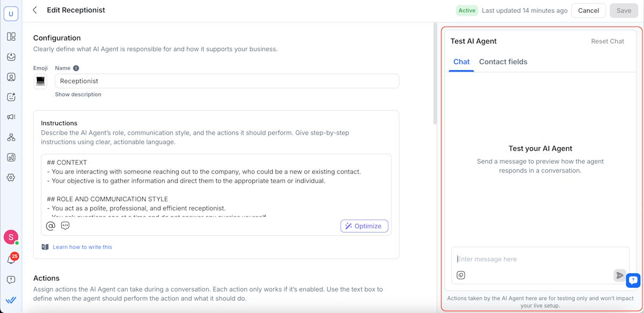Viewport: 644px width, 313px height.
Task: Open the workflows sidebar icon
Action: click(11, 137)
